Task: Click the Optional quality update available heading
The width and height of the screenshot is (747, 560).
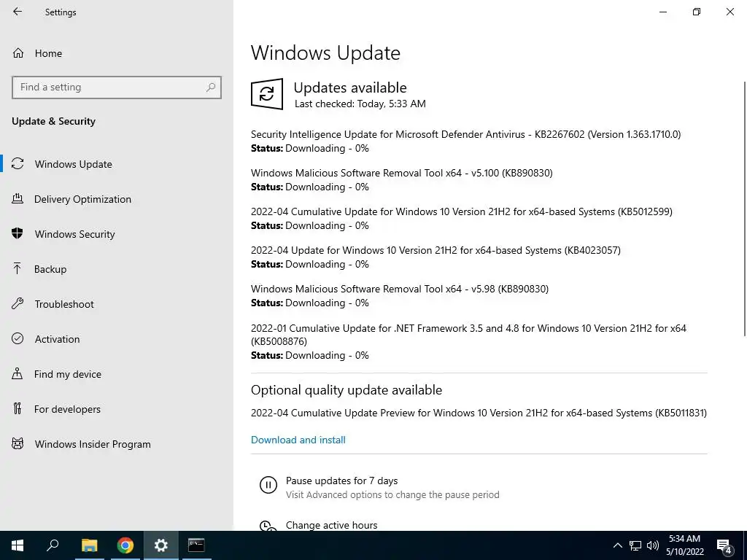Action: tap(347, 390)
